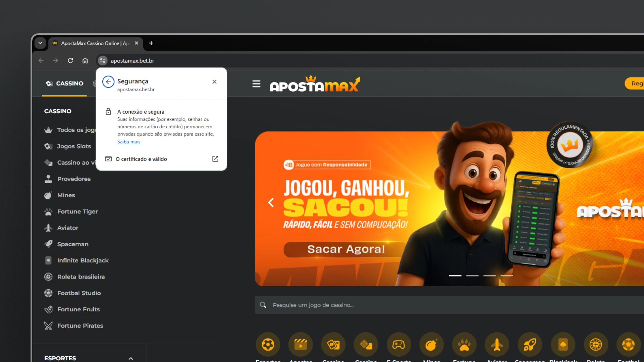The width and height of the screenshot is (644, 362).
Task: Click the Fortune tiger paw category icon
Action: coord(464,345)
